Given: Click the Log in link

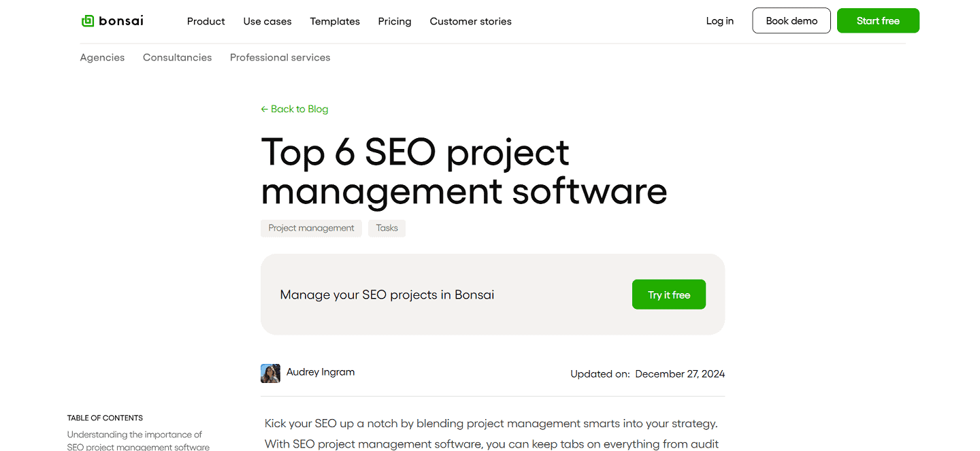Looking at the screenshot, I should click(x=719, y=21).
